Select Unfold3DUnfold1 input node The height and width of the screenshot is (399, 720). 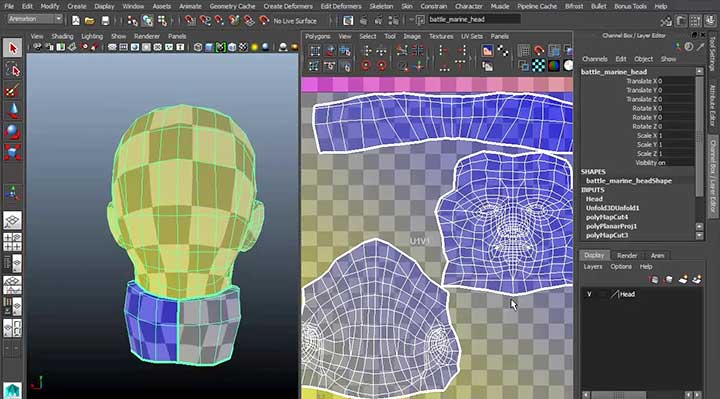click(613, 208)
